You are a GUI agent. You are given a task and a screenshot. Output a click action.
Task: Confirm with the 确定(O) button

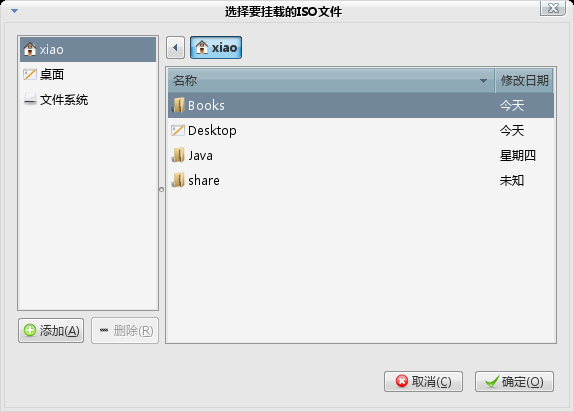[514, 382]
